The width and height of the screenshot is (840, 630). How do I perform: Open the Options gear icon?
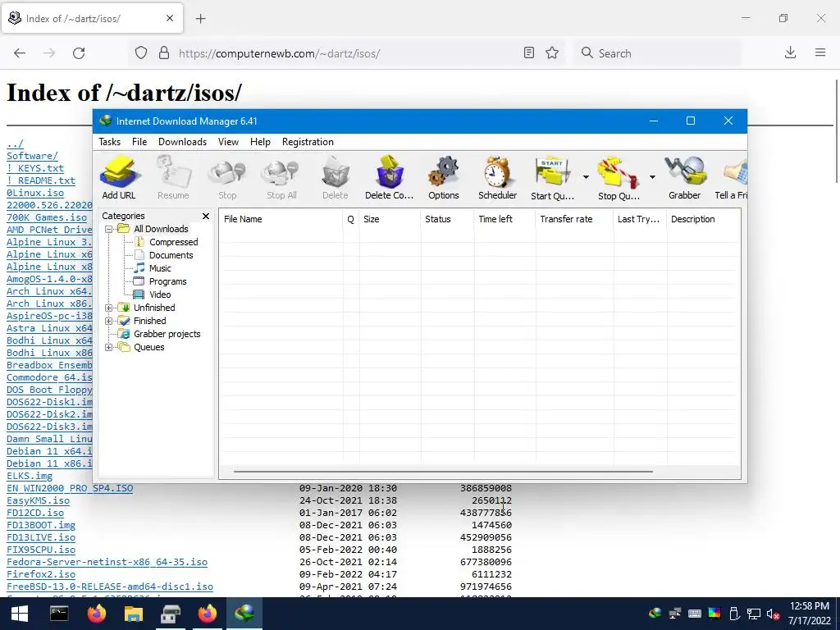coord(444,178)
